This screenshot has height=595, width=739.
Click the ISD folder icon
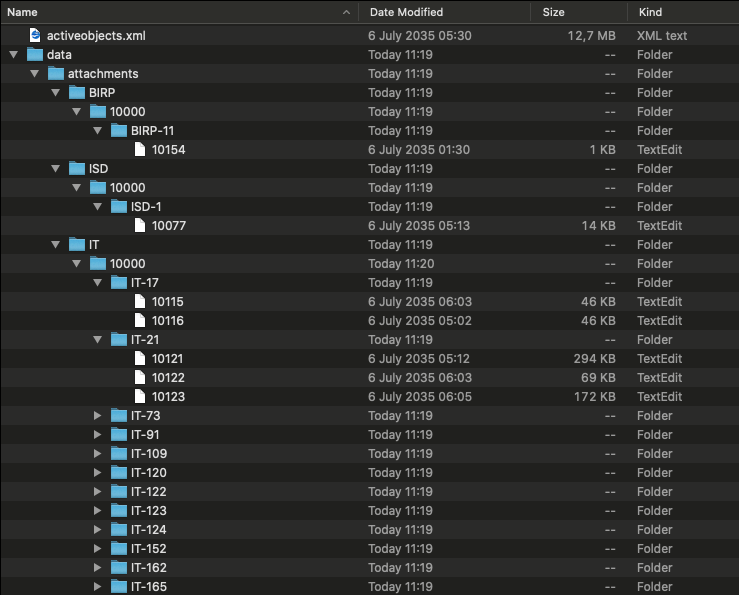77,169
